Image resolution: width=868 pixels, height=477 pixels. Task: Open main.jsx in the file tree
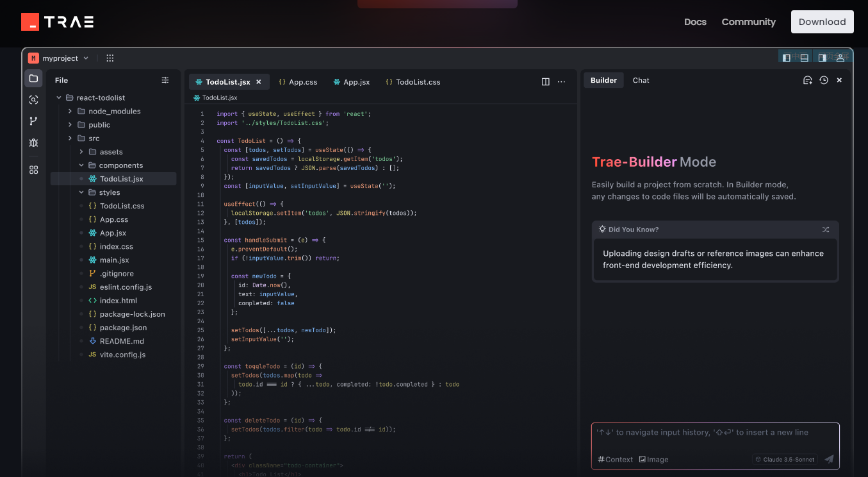113,260
